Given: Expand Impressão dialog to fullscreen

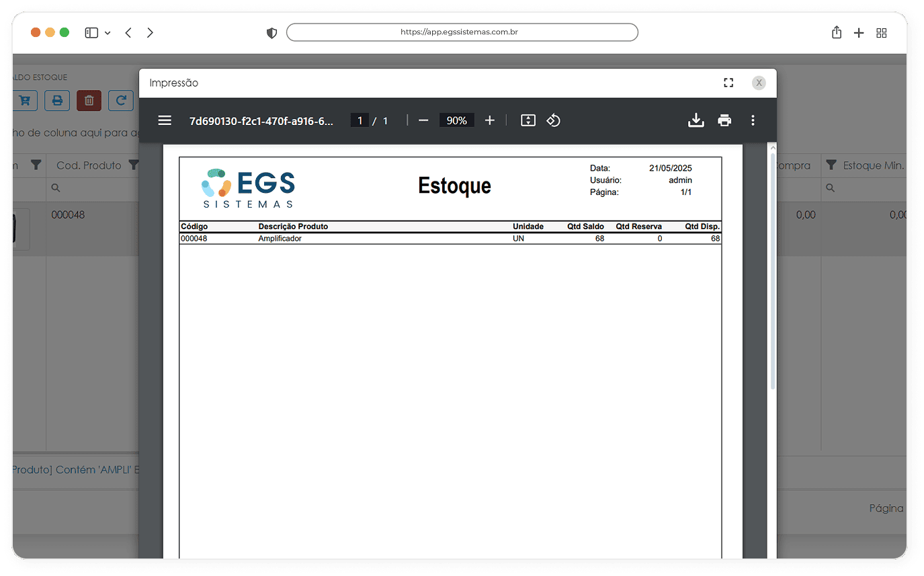Looking at the screenshot, I should [x=728, y=83].
